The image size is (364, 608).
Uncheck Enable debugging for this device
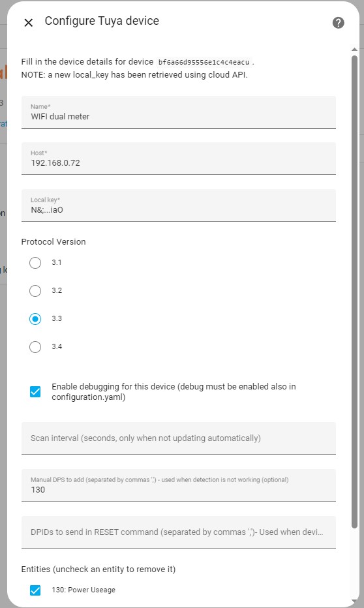tap(35, 391)
